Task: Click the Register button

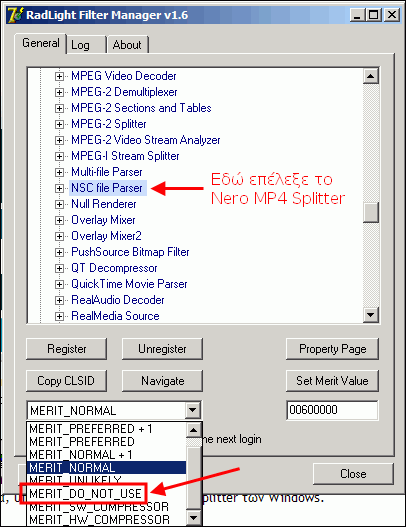Action: [67, 349]
